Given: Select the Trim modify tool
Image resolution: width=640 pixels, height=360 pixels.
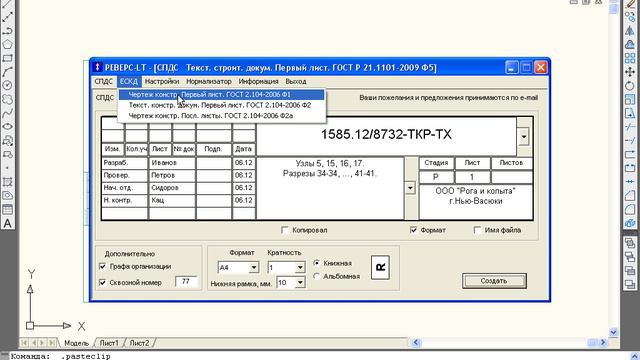Looking at the screenshot, I should coord(630,127).
